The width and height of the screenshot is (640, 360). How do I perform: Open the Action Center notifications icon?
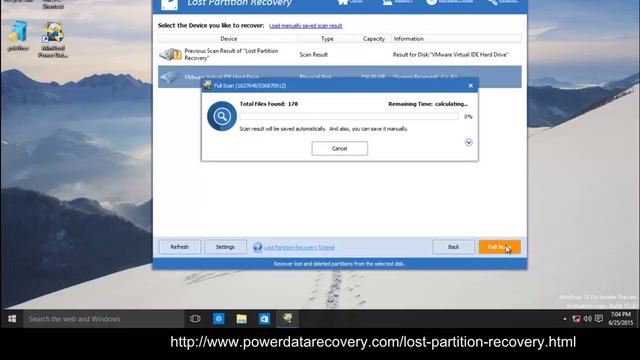pyautogui.click(x=599, y=319)
